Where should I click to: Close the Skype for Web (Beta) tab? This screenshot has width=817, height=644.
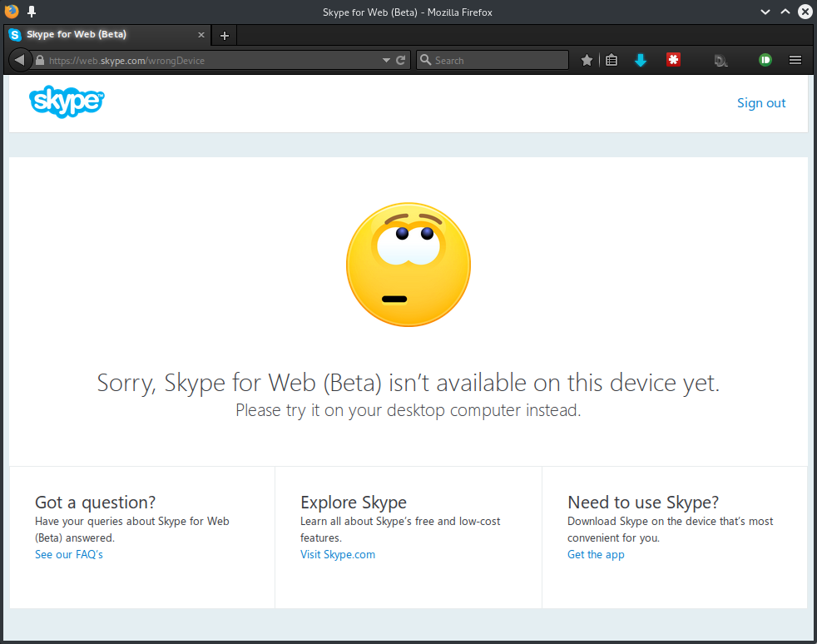(201, 35)
